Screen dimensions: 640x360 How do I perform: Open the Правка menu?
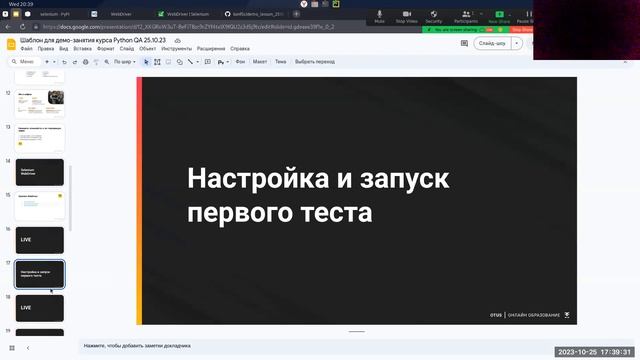tap(46, 49)
